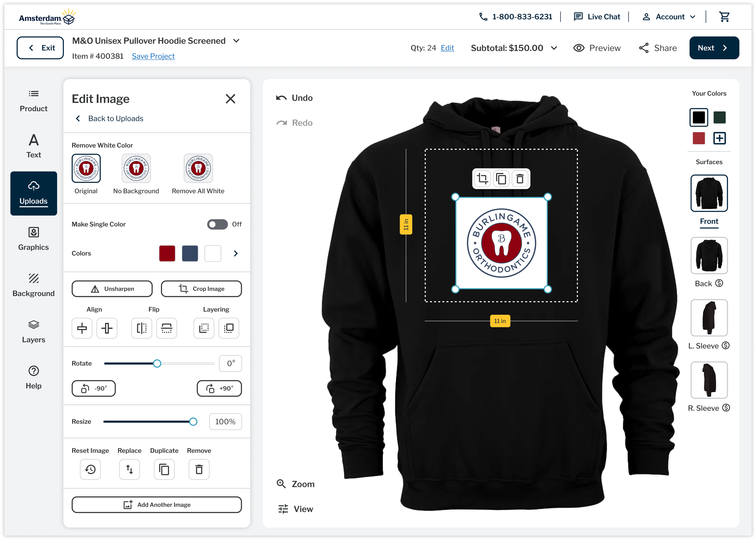Click the Reset Image history icon

pyautogui.click(x=90, y=469)
